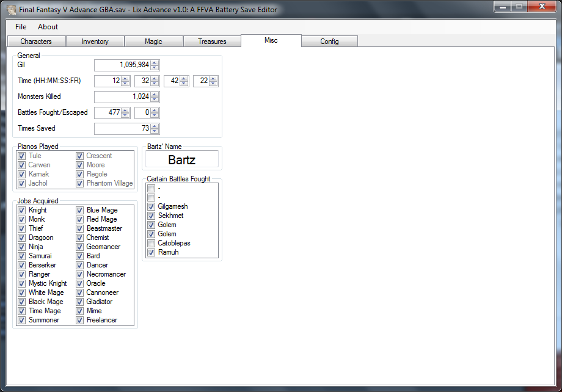Uncheck the Gilgamesh battle
This screenshot has width=562, height=392.
pyautogui.click(x=151, y=207)
